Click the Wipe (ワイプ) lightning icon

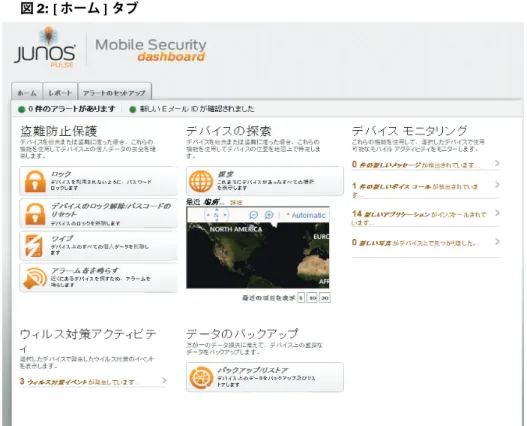[34, 245]
